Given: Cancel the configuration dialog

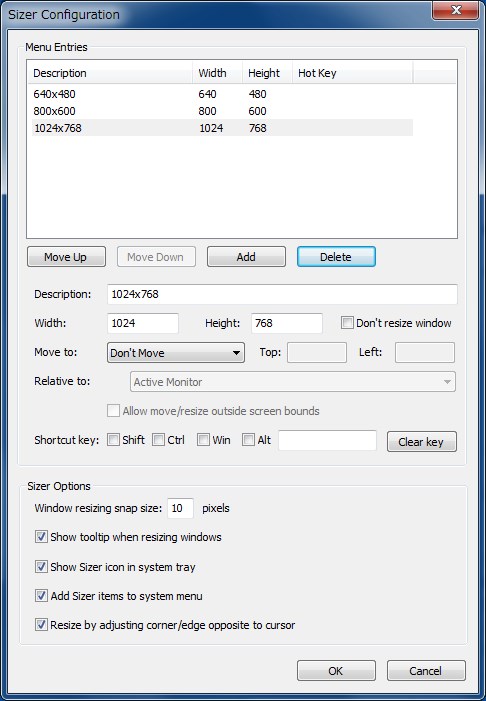Looking at the screenshot, I should coord(426,671).
